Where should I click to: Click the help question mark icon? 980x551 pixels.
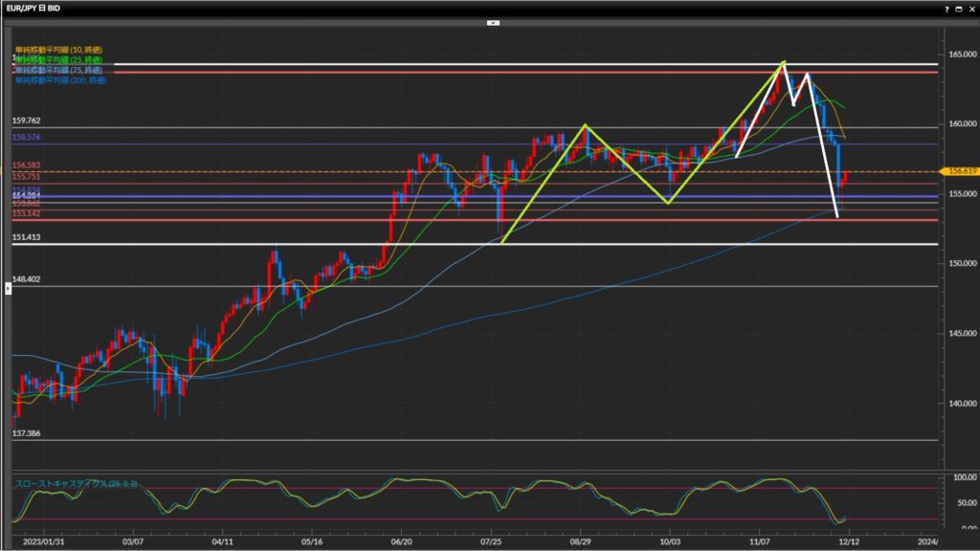point(947,8)
